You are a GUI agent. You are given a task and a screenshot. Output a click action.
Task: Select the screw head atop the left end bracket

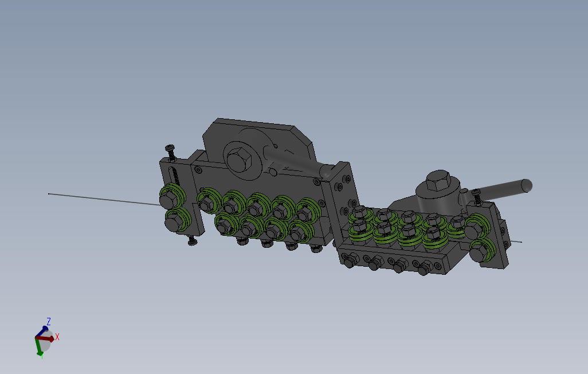click(x=170, y=147)
